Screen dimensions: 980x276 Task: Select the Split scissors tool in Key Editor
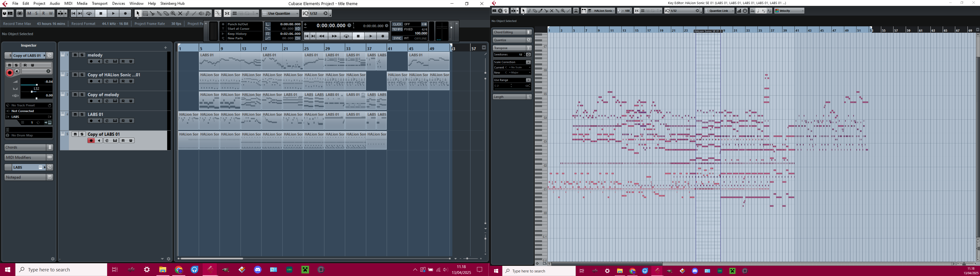click(546, 11)
